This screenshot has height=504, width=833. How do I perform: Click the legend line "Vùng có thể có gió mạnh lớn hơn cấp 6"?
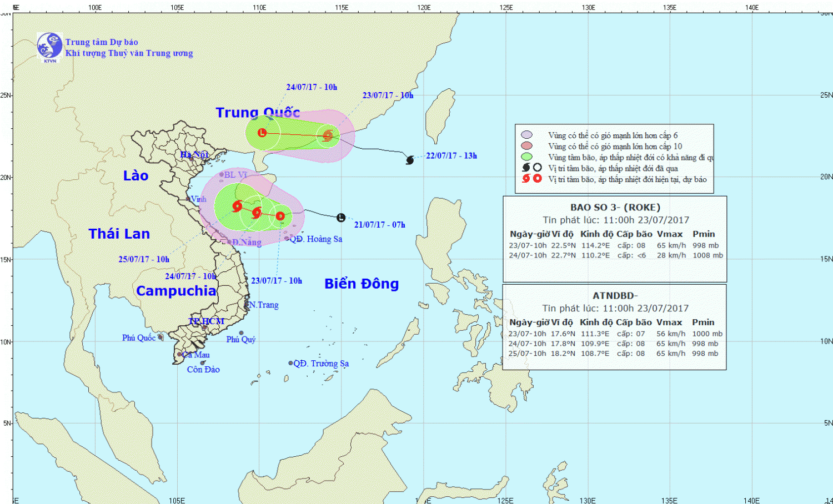point(613,135)
